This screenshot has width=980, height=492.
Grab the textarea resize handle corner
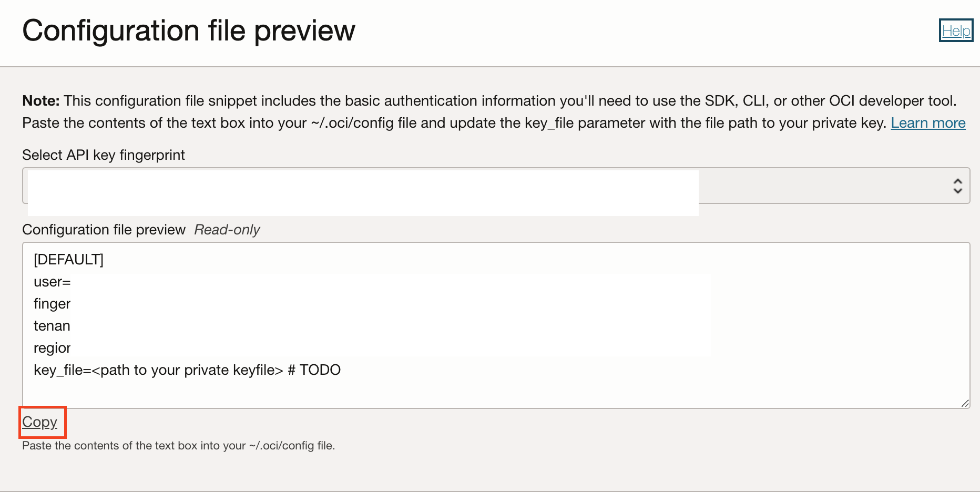click(x=965, y=403)
